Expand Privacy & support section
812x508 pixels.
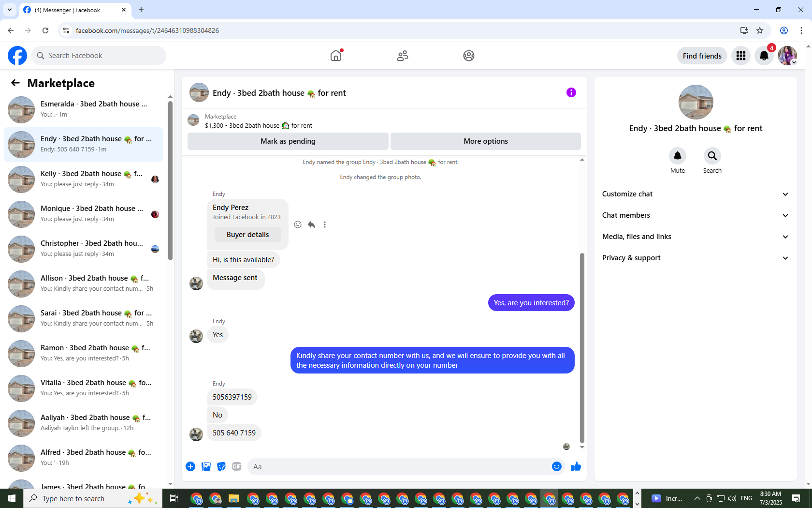point(696,258)
